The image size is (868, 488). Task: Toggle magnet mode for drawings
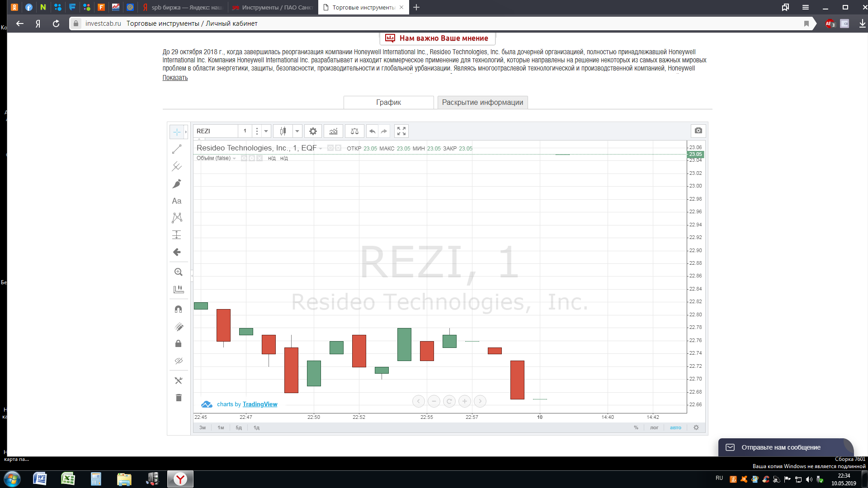(x=179, y=309)
